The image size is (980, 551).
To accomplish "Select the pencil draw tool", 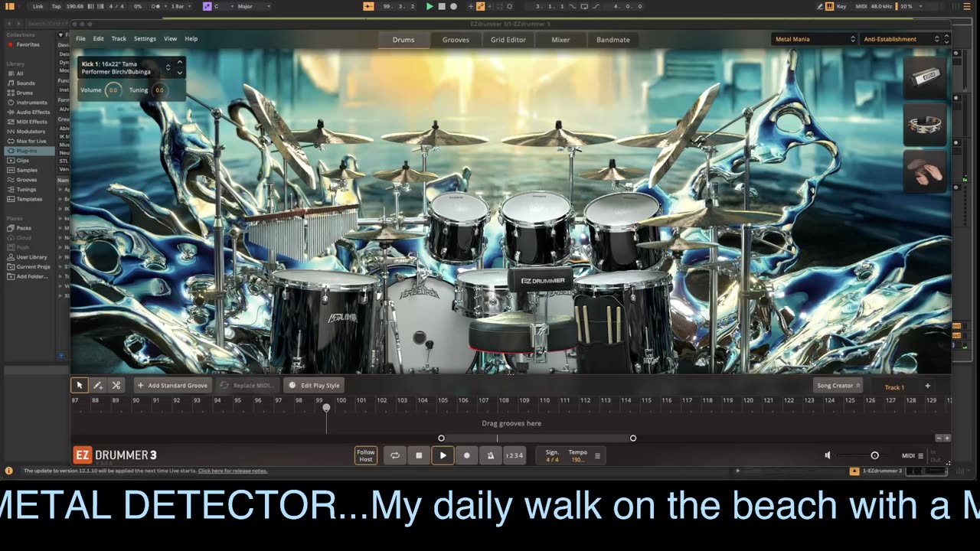I will click(97, 385).
